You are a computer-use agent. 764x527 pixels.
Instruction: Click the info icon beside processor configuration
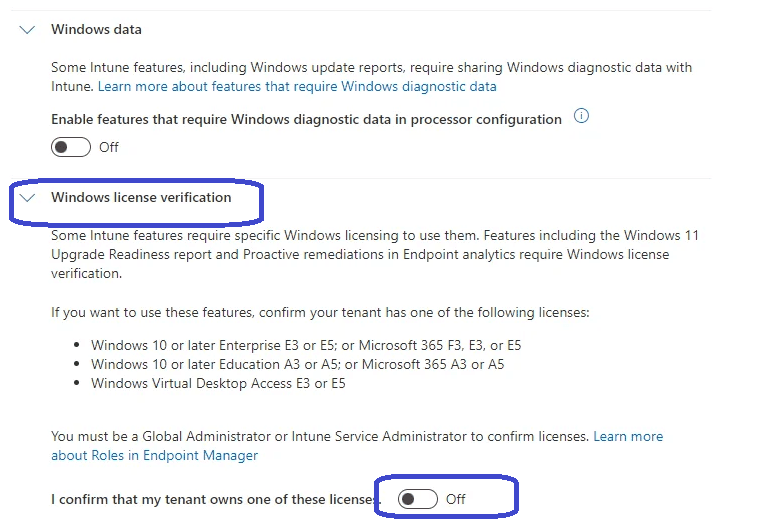pos(582,117)
